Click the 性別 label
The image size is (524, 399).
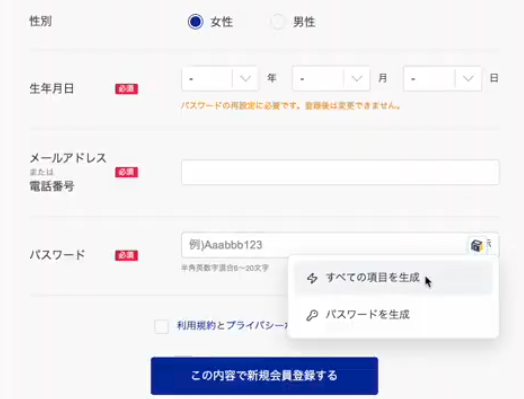pyautogui.click(x=41, y=21)
